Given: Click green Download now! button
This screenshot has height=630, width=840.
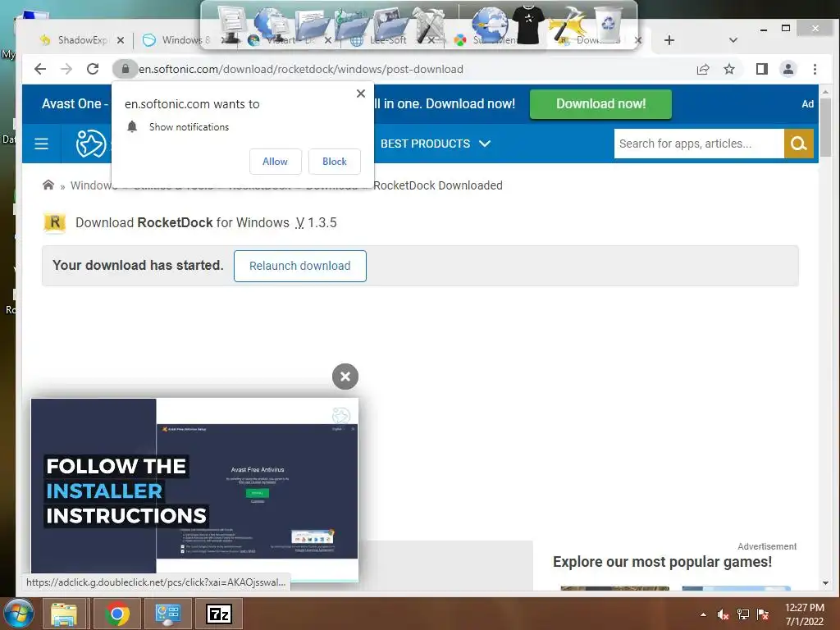Looking at the screenshot, I should 600,104.
